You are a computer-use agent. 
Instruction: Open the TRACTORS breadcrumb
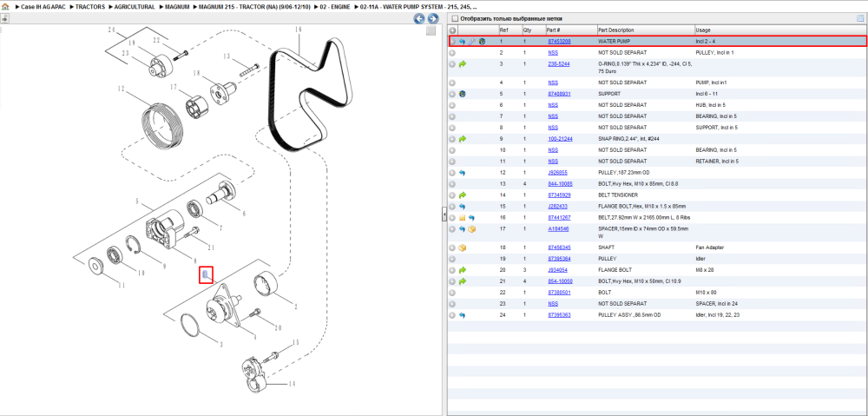tap(89, 7)
